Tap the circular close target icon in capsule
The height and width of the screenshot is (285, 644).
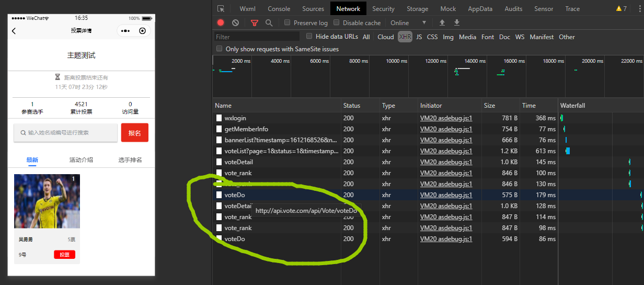click(142, 31)
